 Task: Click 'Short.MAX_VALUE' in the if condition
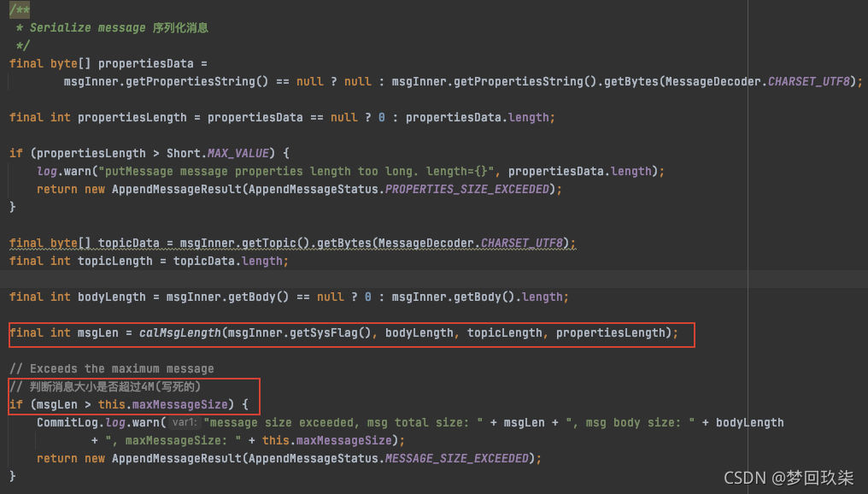(218, 153)
